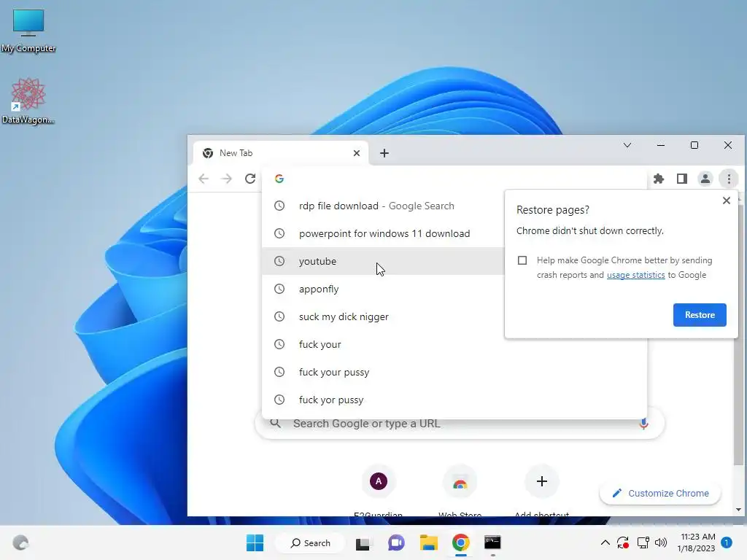Click Customize Chrome button
747x560 pixels.
coord(659,494)
